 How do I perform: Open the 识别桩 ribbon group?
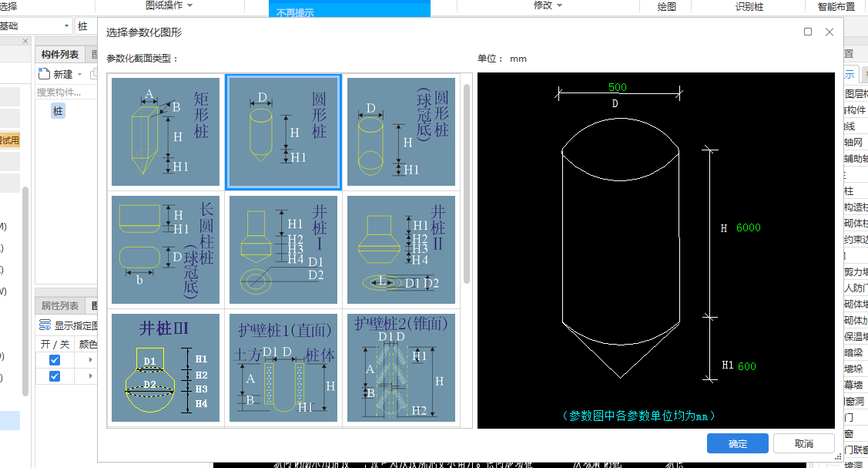point(749,7)
